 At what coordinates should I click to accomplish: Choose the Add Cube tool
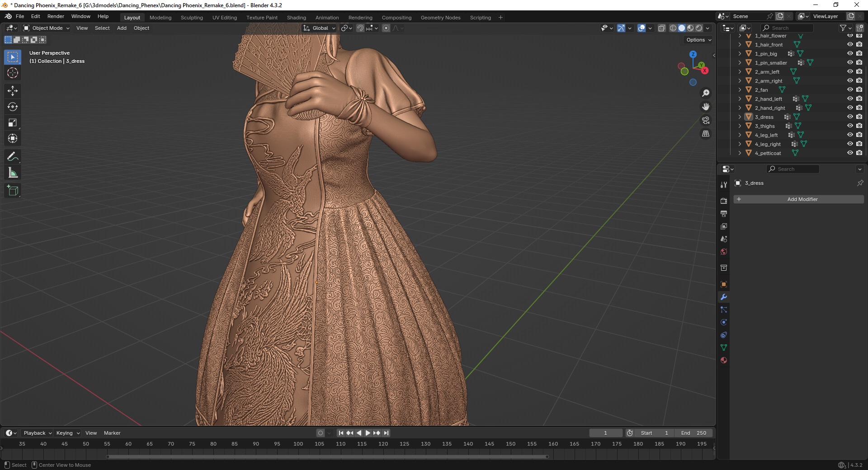click(13, 191)
